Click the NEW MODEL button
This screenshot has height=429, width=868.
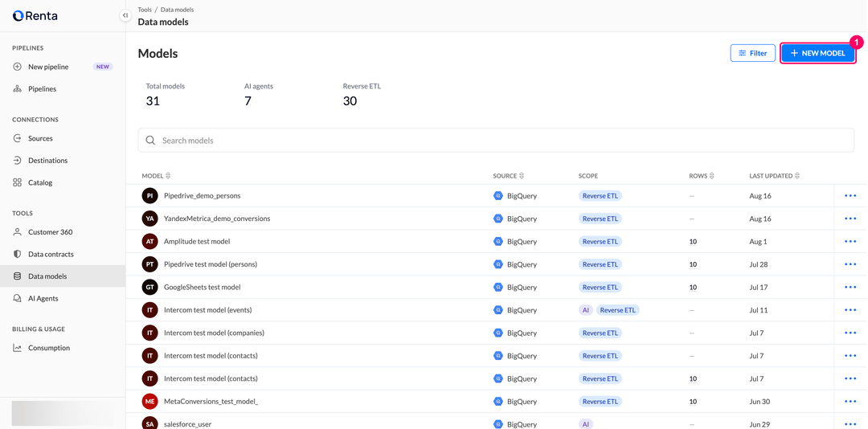click(817, 53)
